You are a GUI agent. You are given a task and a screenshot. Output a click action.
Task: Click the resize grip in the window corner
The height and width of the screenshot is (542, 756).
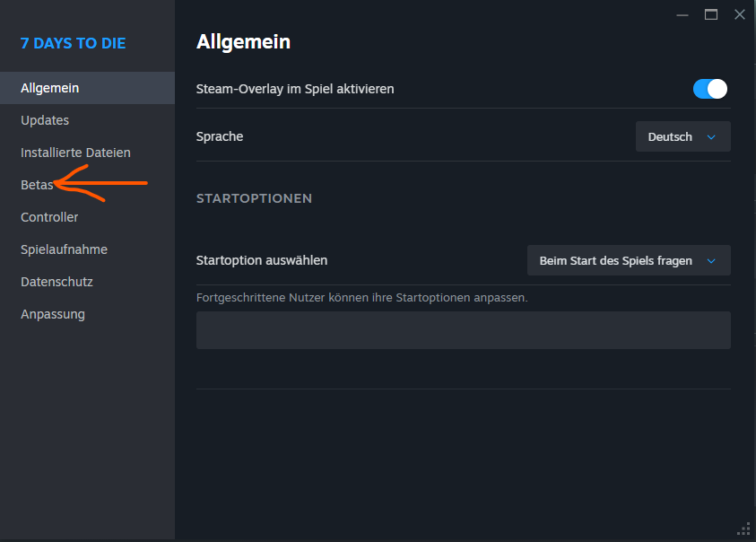coord(743,529)
